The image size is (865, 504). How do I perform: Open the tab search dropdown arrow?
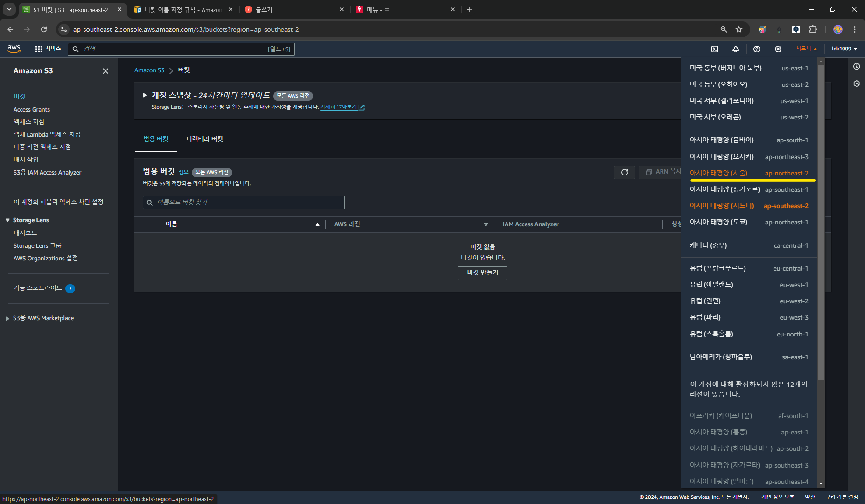9,9
